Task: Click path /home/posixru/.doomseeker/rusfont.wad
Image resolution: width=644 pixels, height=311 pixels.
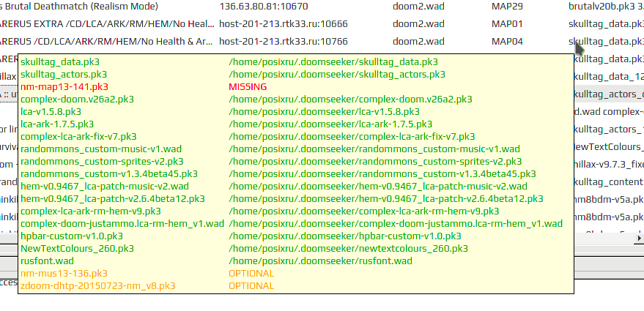Action: (320, 261)
